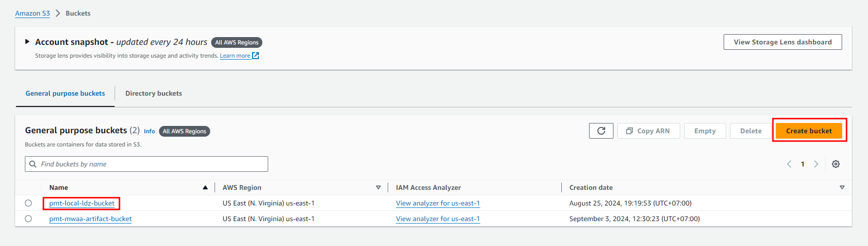Open pmt-mwaa-artifact-bucket link
Viewport: 868px width, 246px height.
point(90,219)
